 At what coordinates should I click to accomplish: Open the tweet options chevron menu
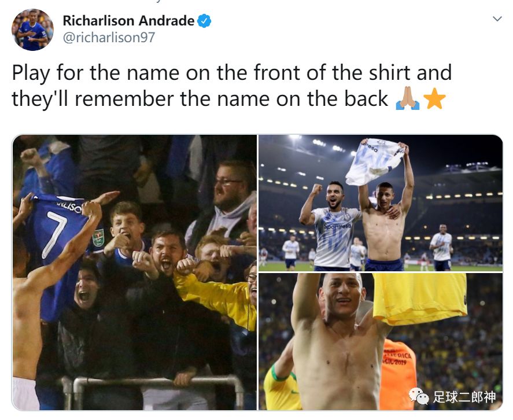(x=497, y=19)
